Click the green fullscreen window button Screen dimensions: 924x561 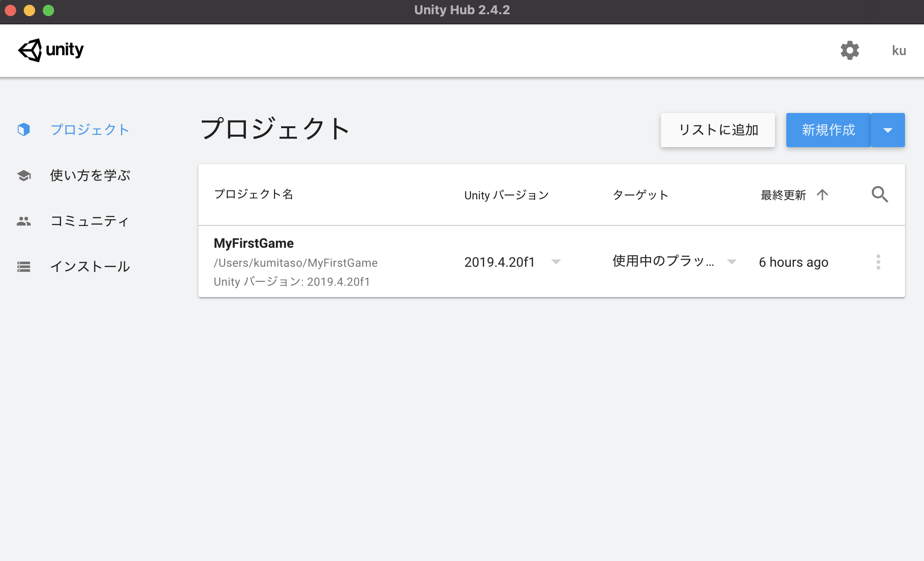click(x=48, y=10)
